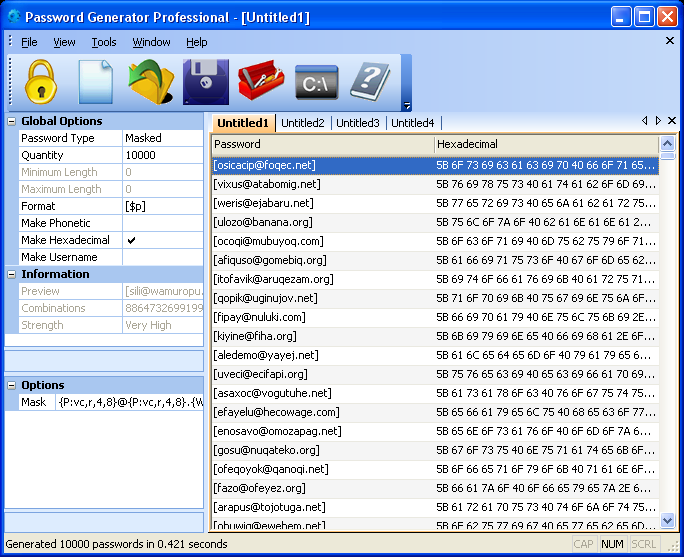Edit the Quantity value field
Viewport: 684px width, 557px height.
(x=163, y=155)
